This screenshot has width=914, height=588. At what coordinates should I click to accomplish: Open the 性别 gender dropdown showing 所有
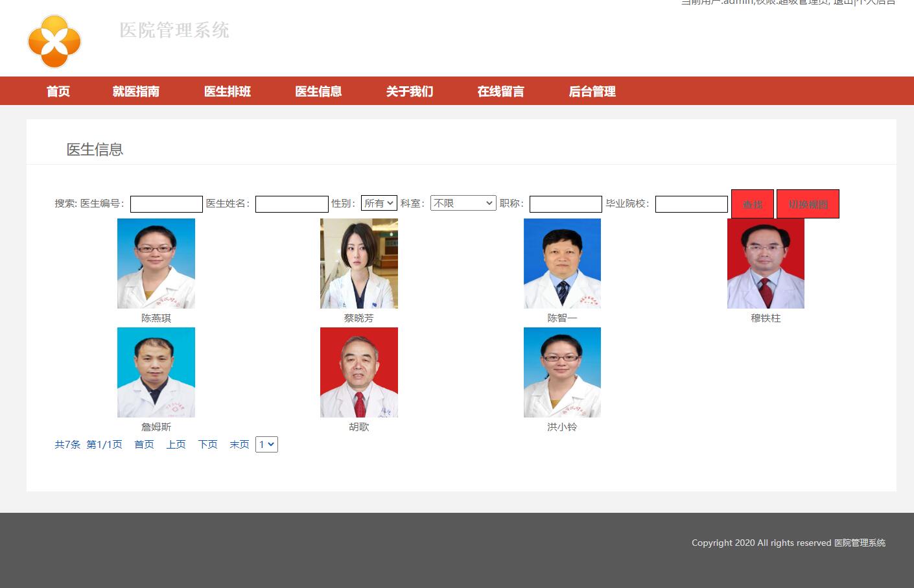(x=379, y=203)
